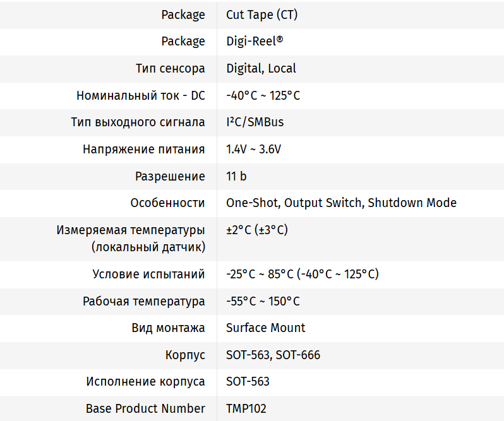Click the Cut Tape (CT) package value
Screen dimensions: 504x421
pyautogui.click(x=261, y=15)
